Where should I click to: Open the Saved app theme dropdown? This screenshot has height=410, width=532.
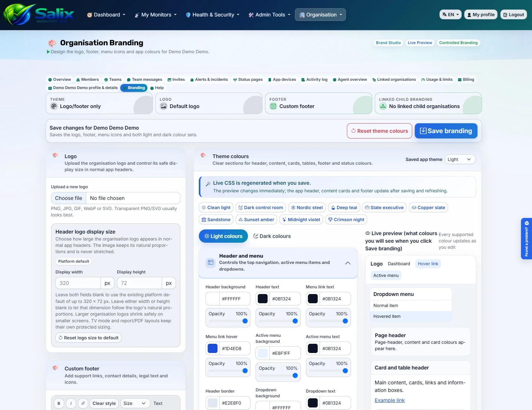pyautogui.click(x=460, y=159)
